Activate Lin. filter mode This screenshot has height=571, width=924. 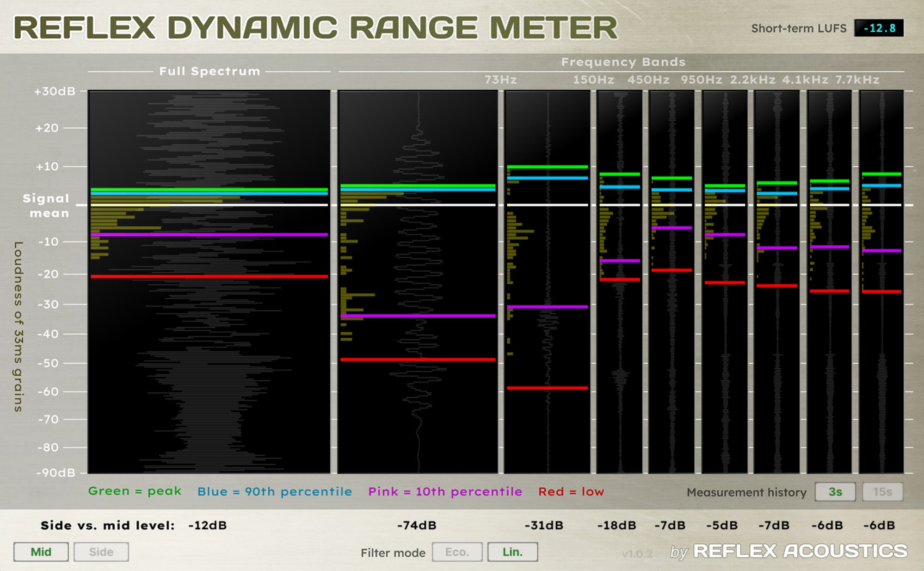coord(512,552)
